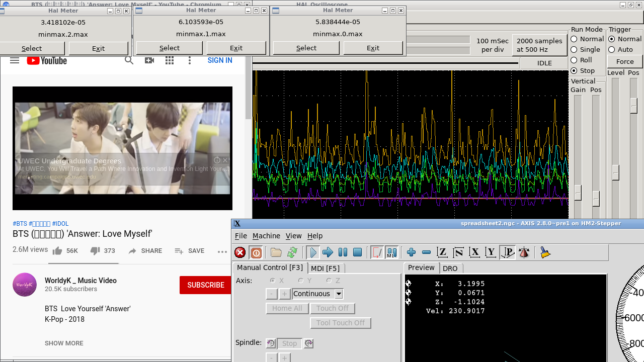Open YouTube create video camera icon

pyautogui.click(x=149, y=60)
